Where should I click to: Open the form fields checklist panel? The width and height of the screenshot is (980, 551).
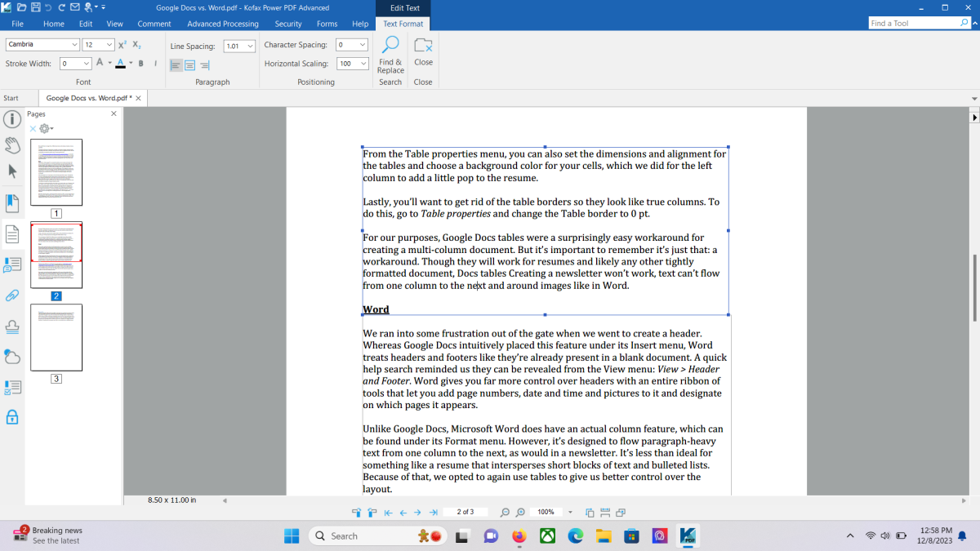coord(12,387)
